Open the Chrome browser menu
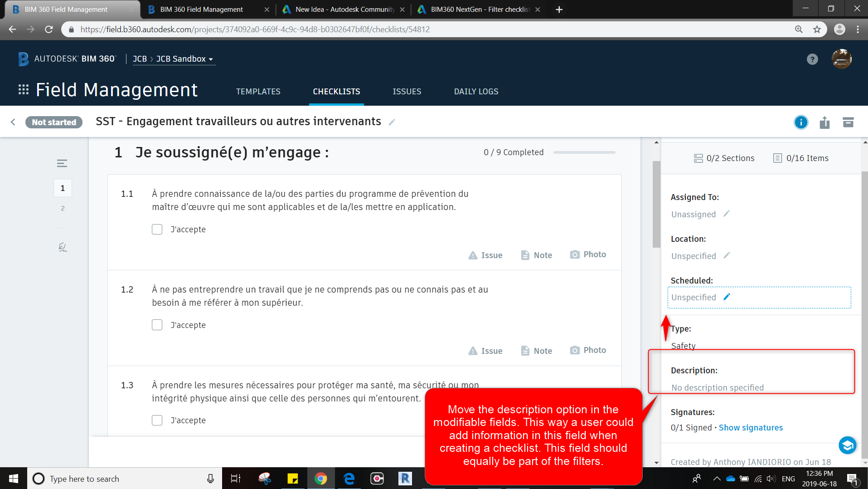This screenshot has width=868, height=489. 858,29
